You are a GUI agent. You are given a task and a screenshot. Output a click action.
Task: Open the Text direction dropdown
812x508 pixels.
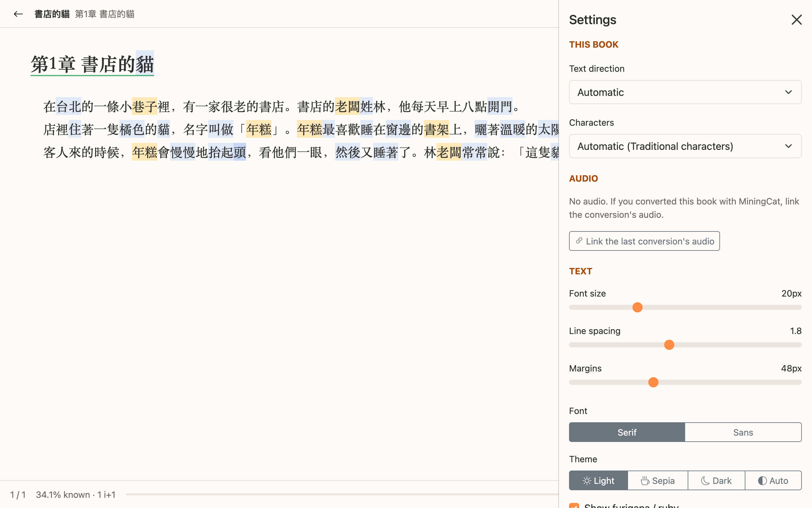click(685, 92)
